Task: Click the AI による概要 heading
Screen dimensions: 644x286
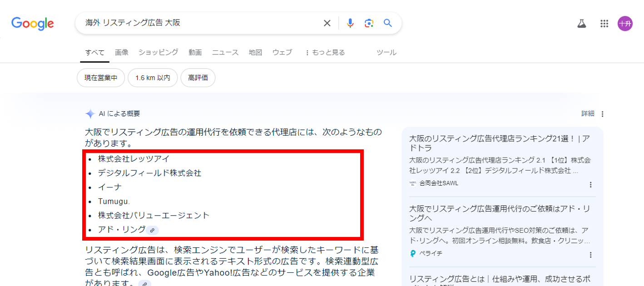Action: (x=119, y=114)
